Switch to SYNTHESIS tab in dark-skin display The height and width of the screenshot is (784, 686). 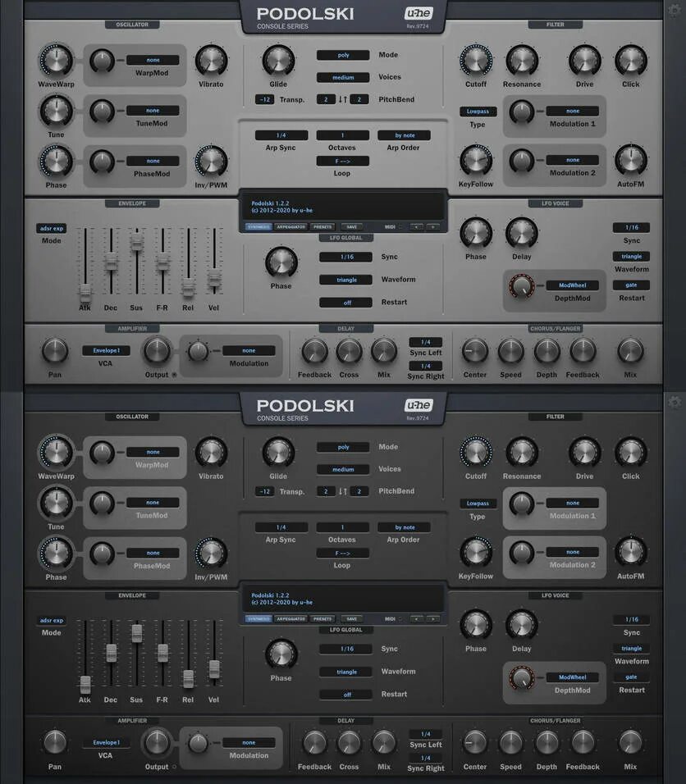coord(258,619)
